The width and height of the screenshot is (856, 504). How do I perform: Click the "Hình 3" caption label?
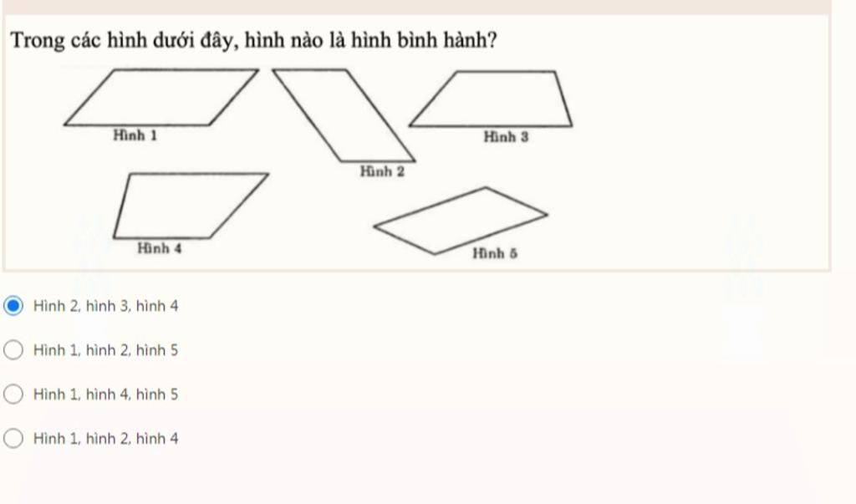coord(506,136)
